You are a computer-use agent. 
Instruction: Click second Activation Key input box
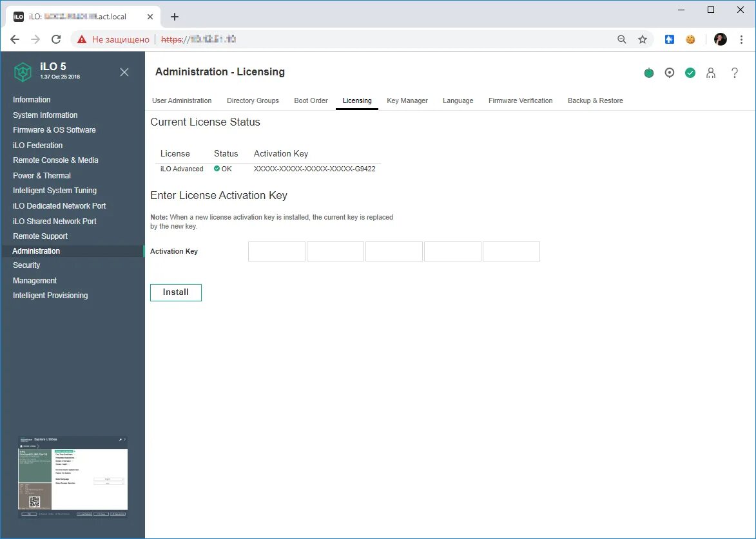click(336, 251)
